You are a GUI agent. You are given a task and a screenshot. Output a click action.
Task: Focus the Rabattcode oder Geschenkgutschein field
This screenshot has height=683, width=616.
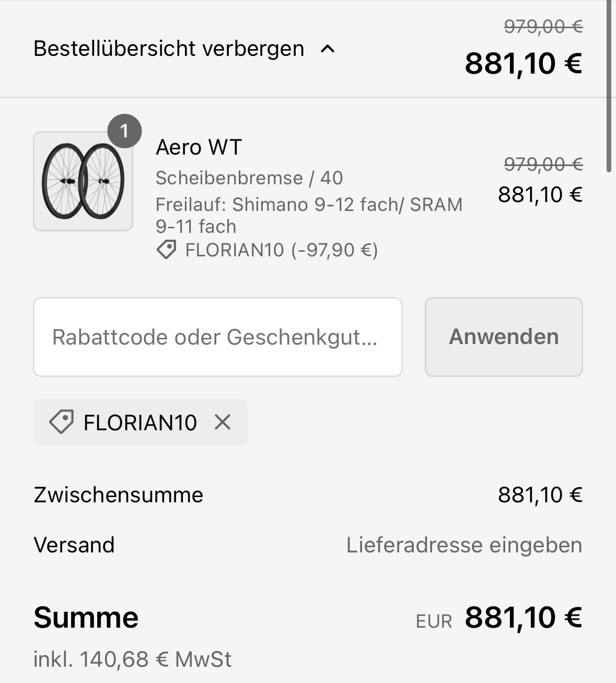point(218,337)
